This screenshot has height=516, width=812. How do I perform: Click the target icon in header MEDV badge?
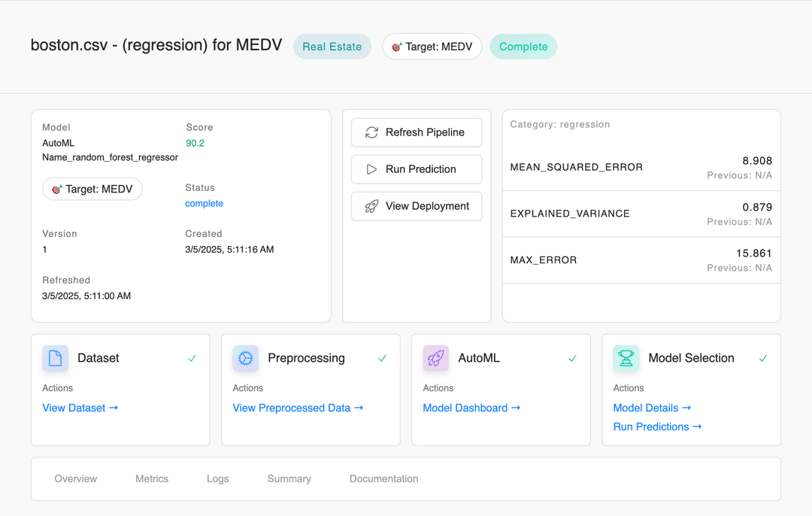click(397, 47)
